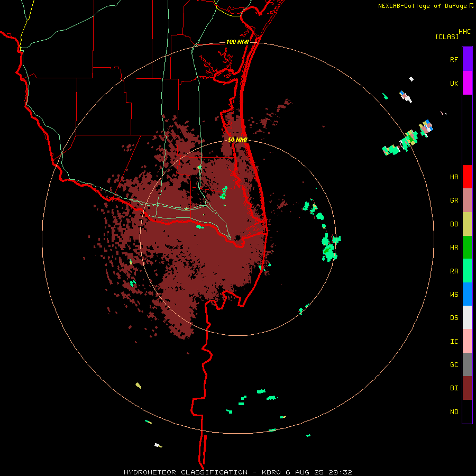Click the RA light green legend swatch
476x476 pixels.
point(467,271)
